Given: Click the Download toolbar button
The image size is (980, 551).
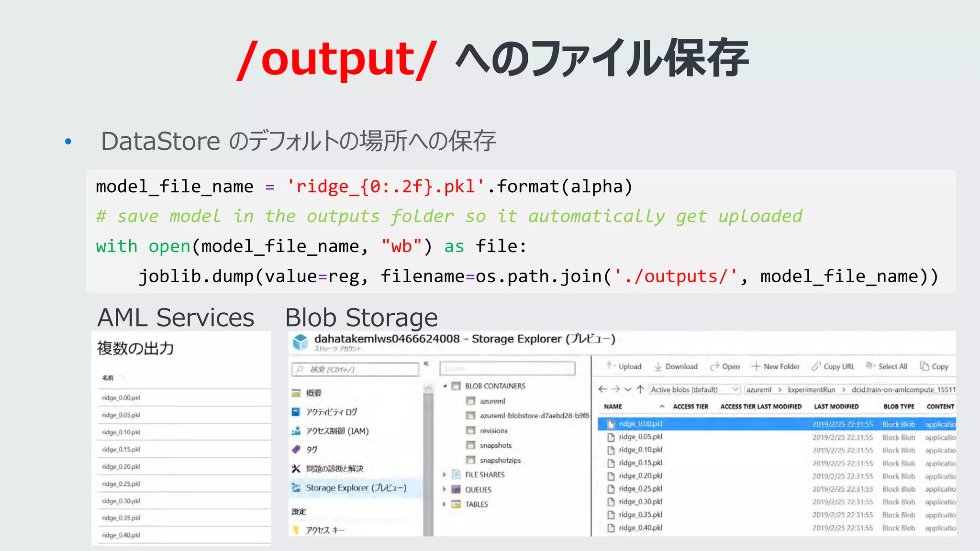Looking at the screenshot, I should (x=676, y=366).
